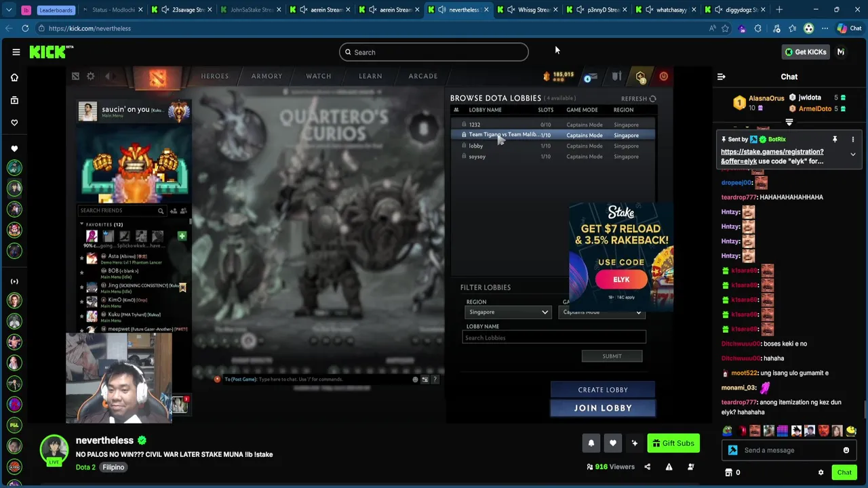Open the Browse icon in the sidebar

[x=14, y=100]
